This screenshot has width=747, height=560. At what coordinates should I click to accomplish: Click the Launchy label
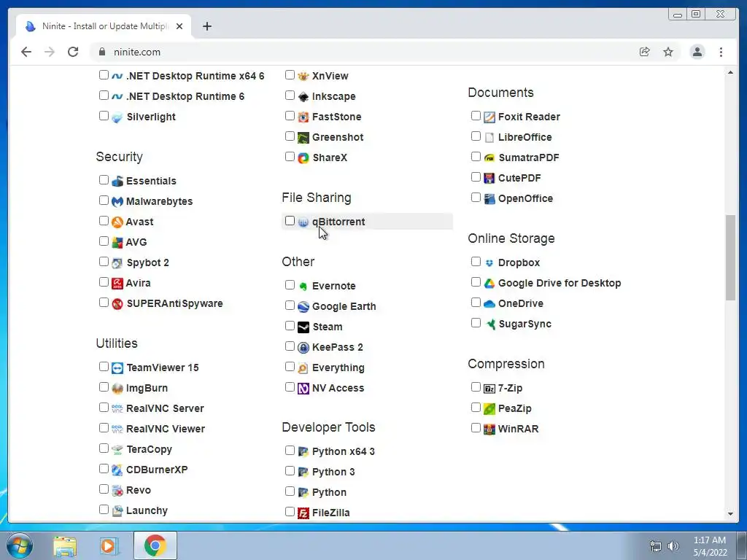pos(147,511)
